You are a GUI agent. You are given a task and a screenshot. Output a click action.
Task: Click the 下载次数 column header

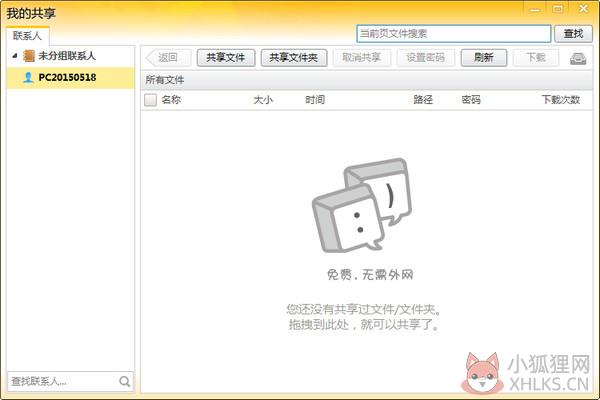[x=561, y=100]
